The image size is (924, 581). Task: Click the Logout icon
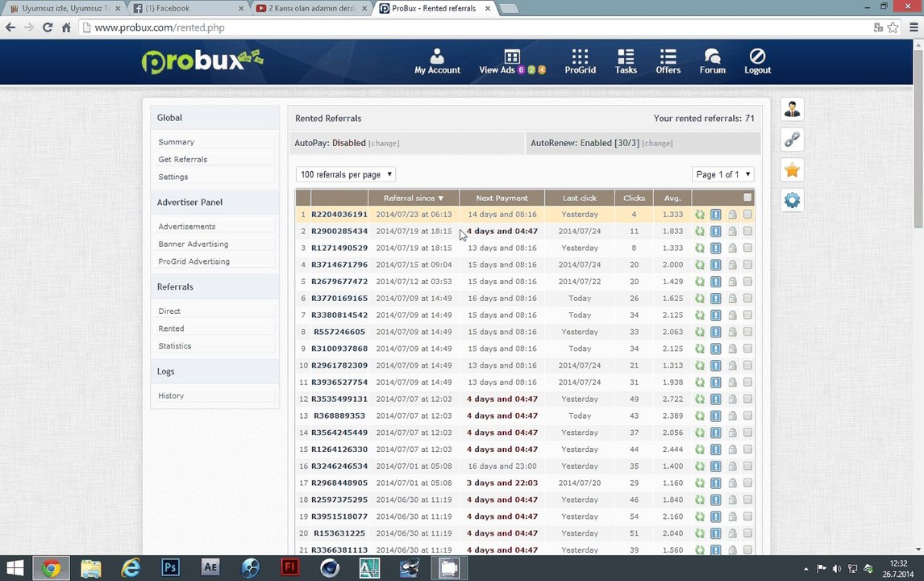click(757, 56)
